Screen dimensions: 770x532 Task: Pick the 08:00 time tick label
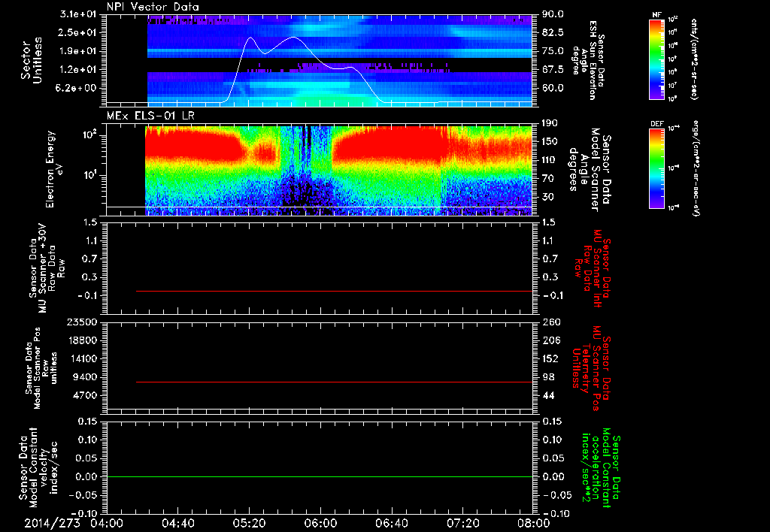(534, 523)
